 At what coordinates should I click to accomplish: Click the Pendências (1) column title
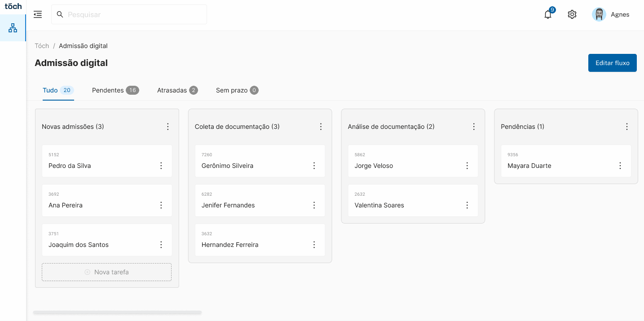pos(522,127)
